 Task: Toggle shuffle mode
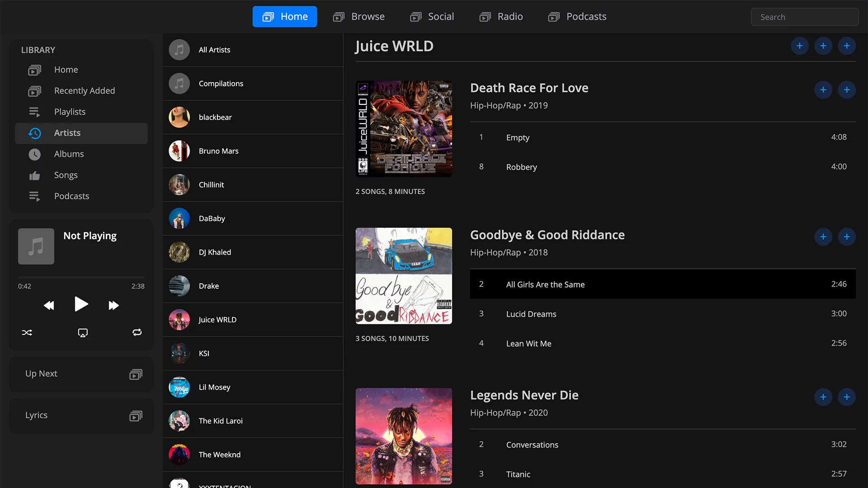[x=27, y=333]
